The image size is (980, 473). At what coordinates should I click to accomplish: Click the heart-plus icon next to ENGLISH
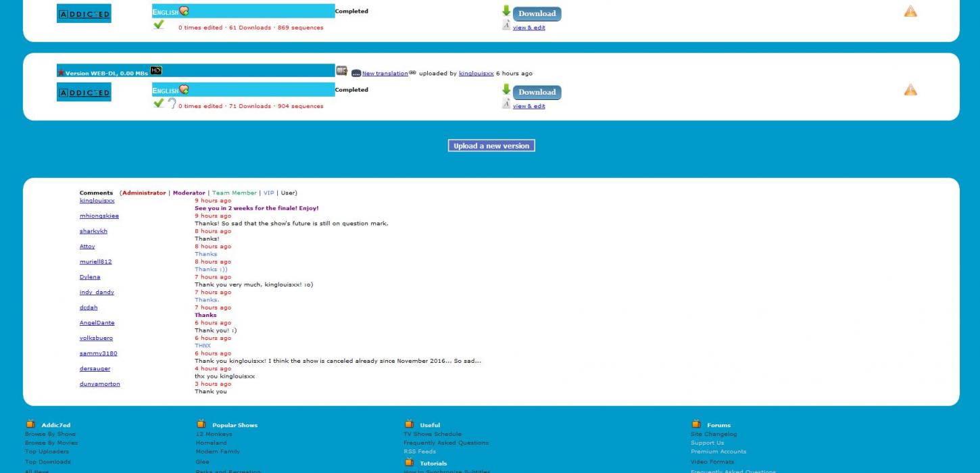point(184,89)
